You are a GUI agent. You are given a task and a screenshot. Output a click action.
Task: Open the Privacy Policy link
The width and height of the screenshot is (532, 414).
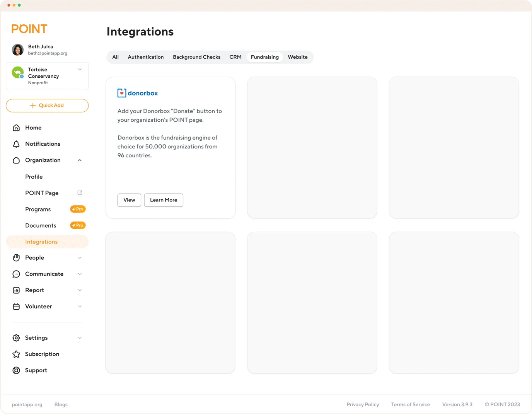[363, 404]
